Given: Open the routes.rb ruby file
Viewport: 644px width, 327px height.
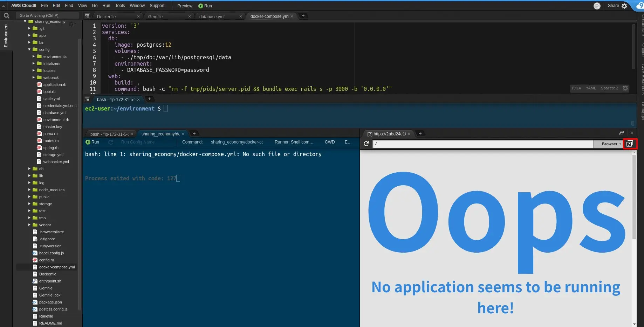Looking at the screenshot, I should click(x=51, y=141).
